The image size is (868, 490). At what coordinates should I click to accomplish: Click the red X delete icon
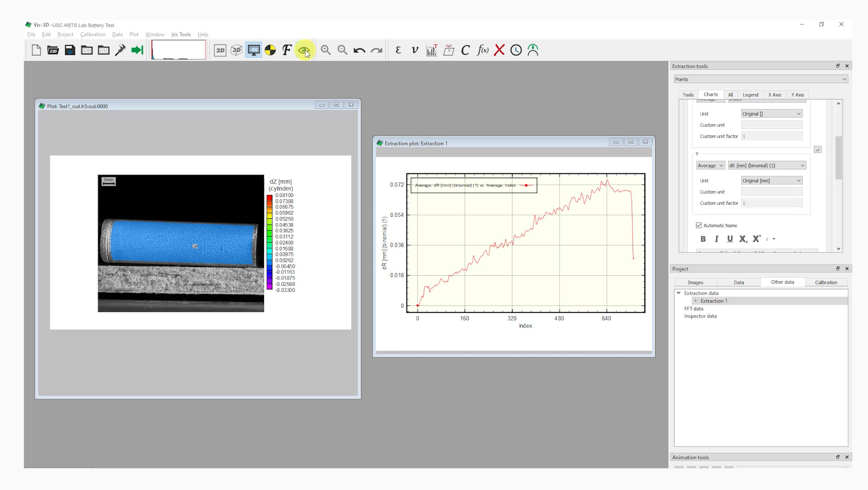click(x=499, y=50)
